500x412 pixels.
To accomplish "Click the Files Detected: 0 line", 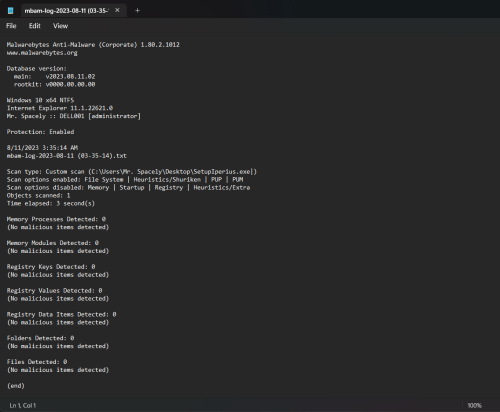I will [x=37, y=362].
